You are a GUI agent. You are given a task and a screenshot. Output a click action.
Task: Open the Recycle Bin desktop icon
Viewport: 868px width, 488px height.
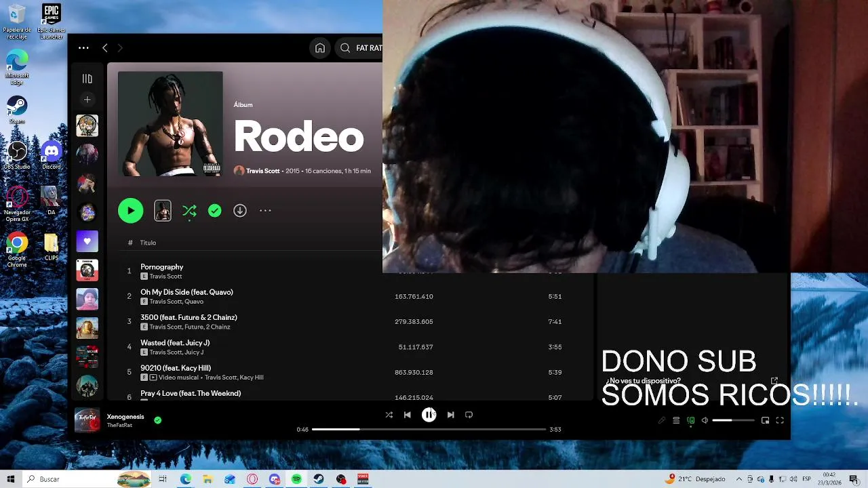pos(17,22)
